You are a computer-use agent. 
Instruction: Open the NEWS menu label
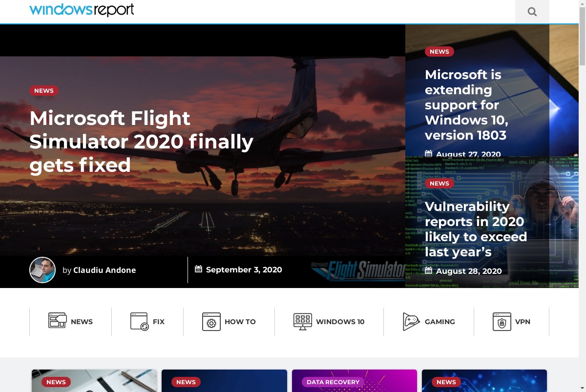82,322
